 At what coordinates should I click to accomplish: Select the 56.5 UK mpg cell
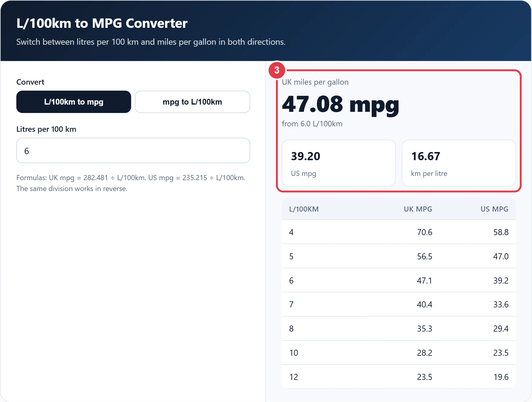[424, 256]
